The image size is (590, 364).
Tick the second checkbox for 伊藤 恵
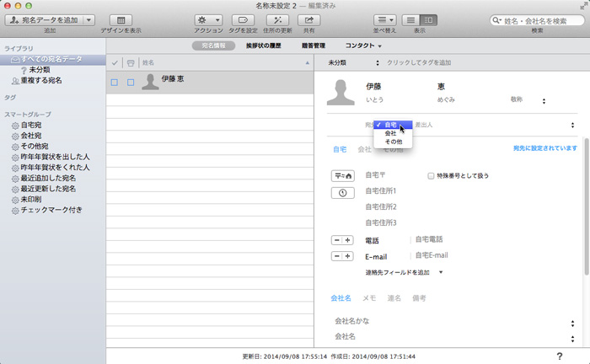coord(131,82)
